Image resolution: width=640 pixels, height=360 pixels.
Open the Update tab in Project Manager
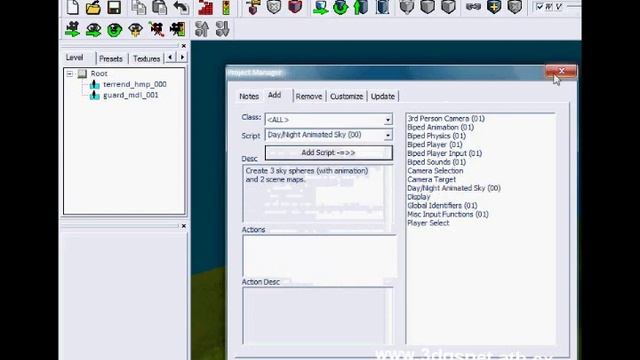point(383,96)
